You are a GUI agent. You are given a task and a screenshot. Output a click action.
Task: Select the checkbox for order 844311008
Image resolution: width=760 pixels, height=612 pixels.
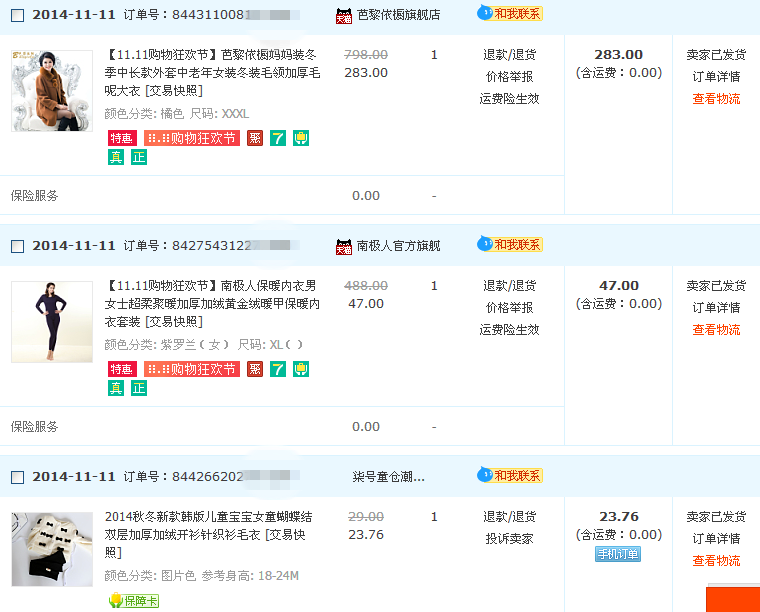pyautogui.click(x=17, y=16)
